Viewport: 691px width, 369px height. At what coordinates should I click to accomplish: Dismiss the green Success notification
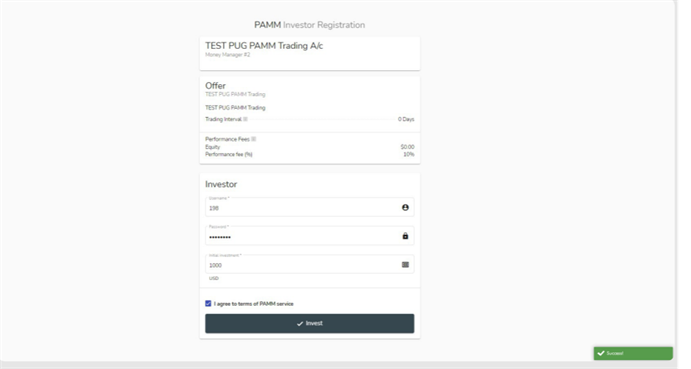click(633, 353)
